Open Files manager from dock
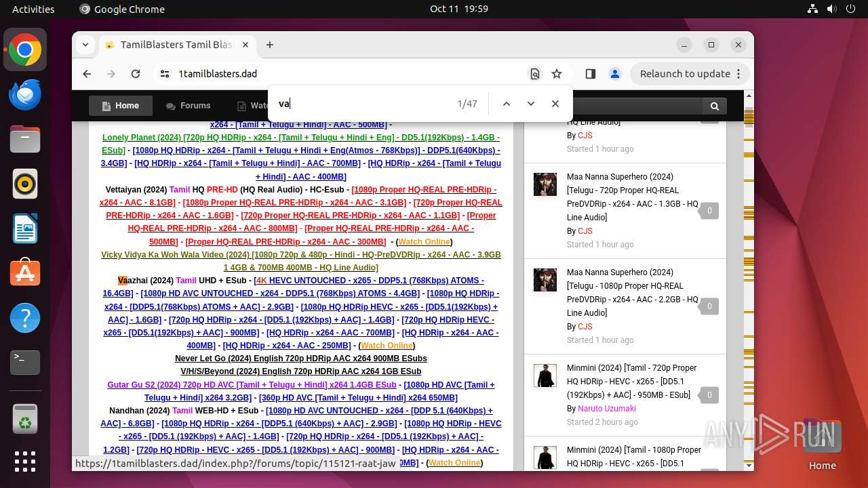The height and width of the screenshot is (488, 868). tap(25, 139)
